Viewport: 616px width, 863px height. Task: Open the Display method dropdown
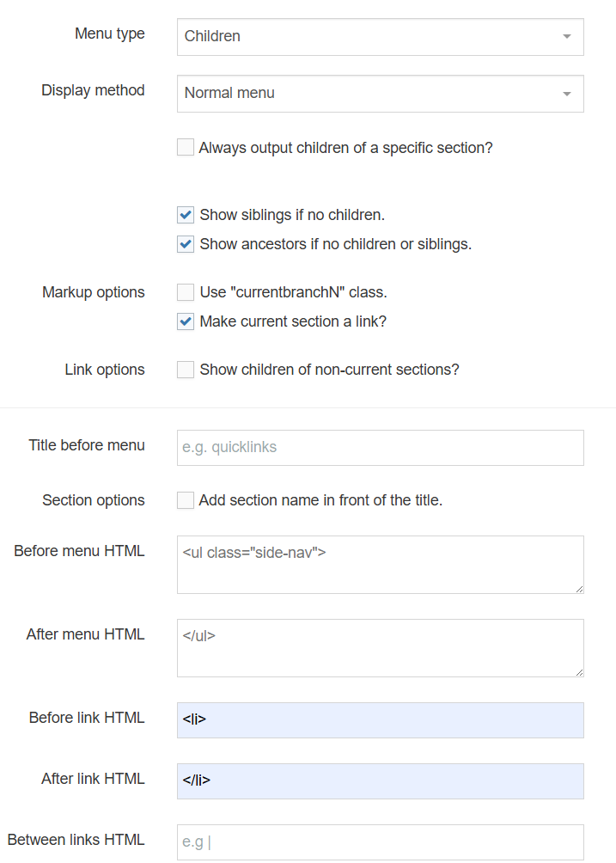pos(378,93)
